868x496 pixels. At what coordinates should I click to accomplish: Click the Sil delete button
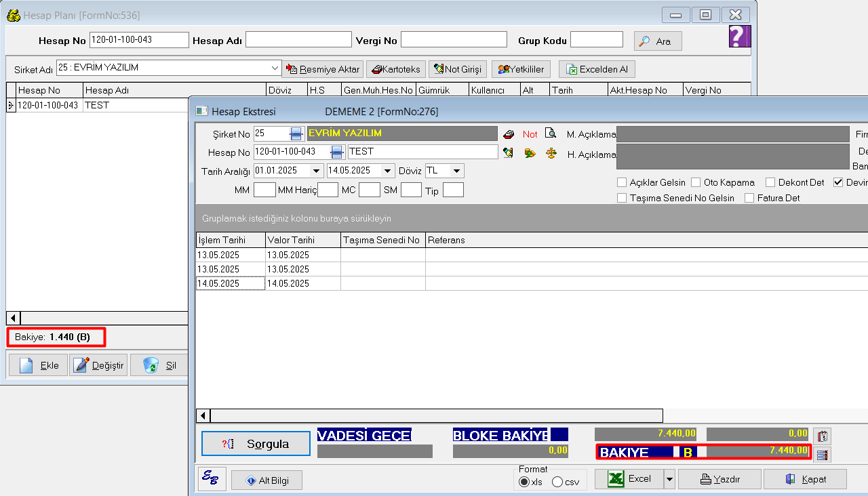point(159,365)
